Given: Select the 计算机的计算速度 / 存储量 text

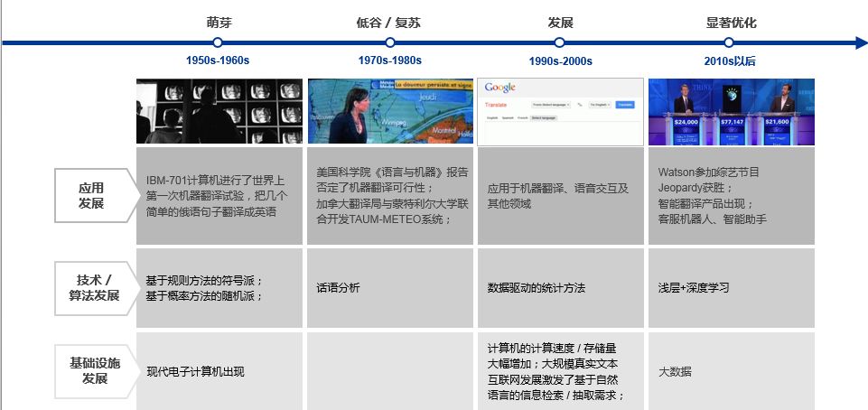Looking at the screenshot, I should click(552, 349).
